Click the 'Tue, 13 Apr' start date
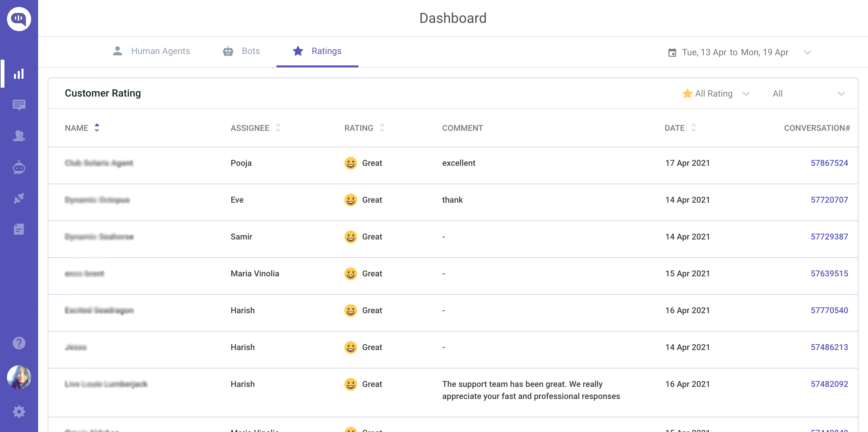The image size is (868, 432). 704,52
